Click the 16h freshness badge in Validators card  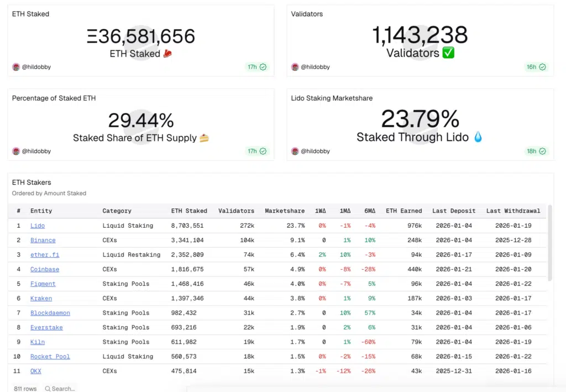click(x=536, y=67)
